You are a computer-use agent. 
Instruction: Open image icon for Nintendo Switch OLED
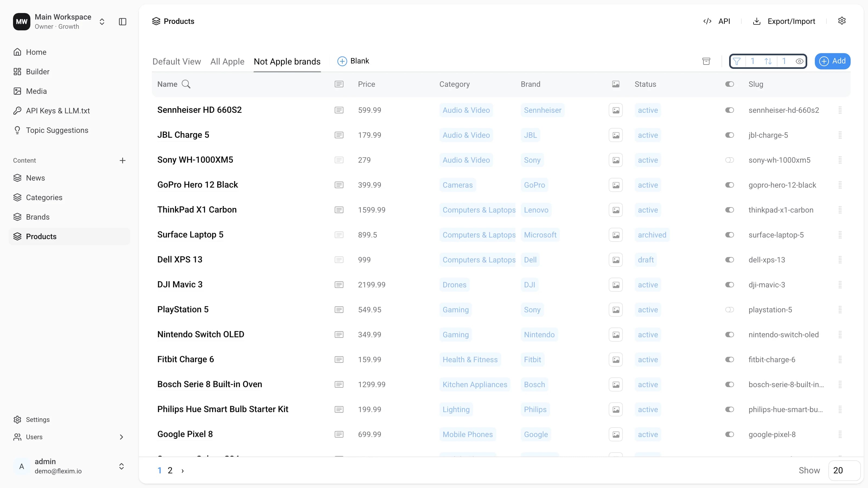[x=616, y=335]
